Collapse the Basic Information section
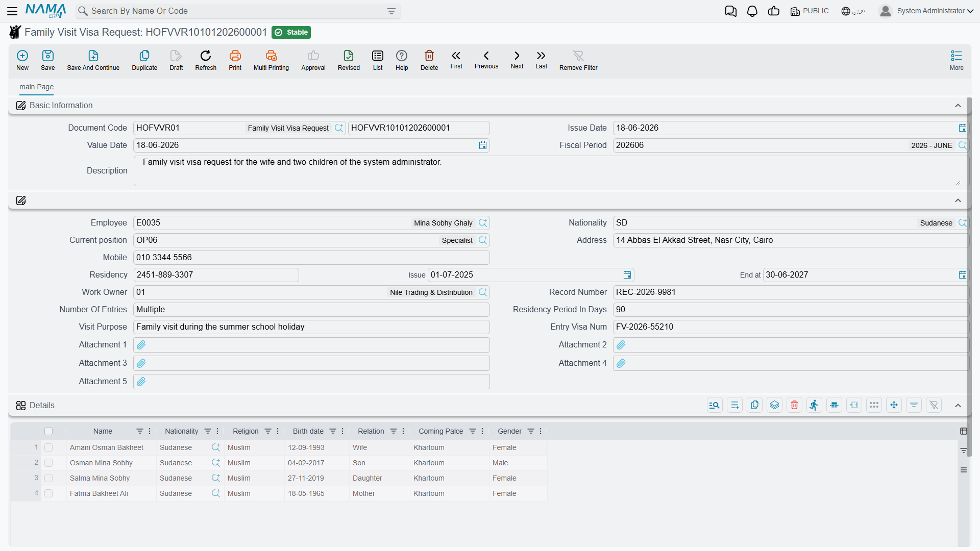This screenshot has width=980, height=551. pos(958,106)
